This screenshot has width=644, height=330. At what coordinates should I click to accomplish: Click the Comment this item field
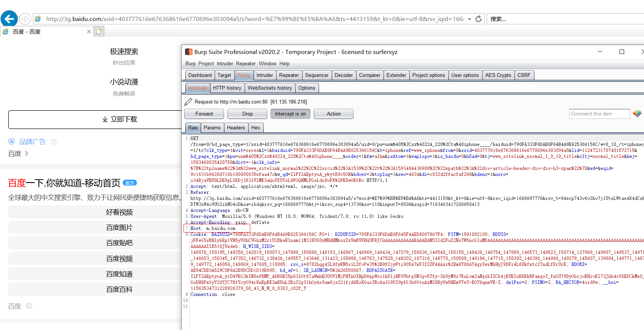(x=599, y=114)
